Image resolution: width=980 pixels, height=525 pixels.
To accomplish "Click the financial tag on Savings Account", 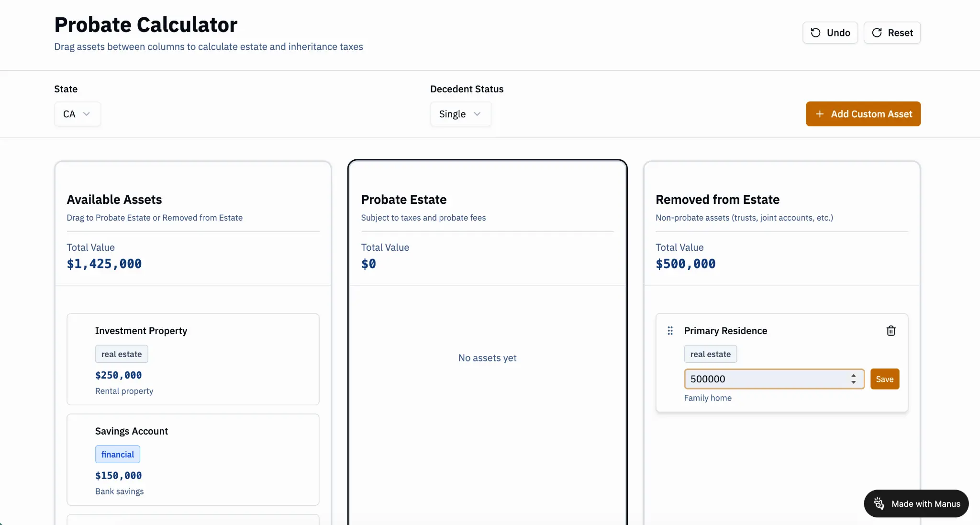I will [x=118, y=454].
